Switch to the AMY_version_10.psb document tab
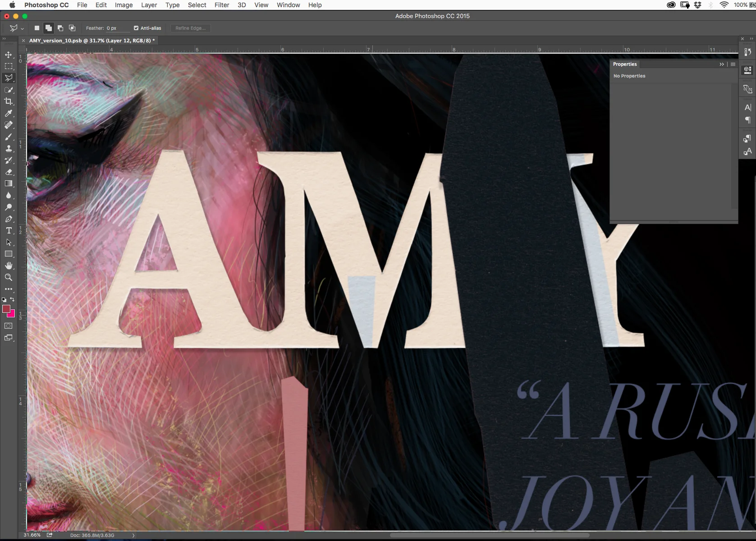The image size is (756, 541). click(92, 41)
